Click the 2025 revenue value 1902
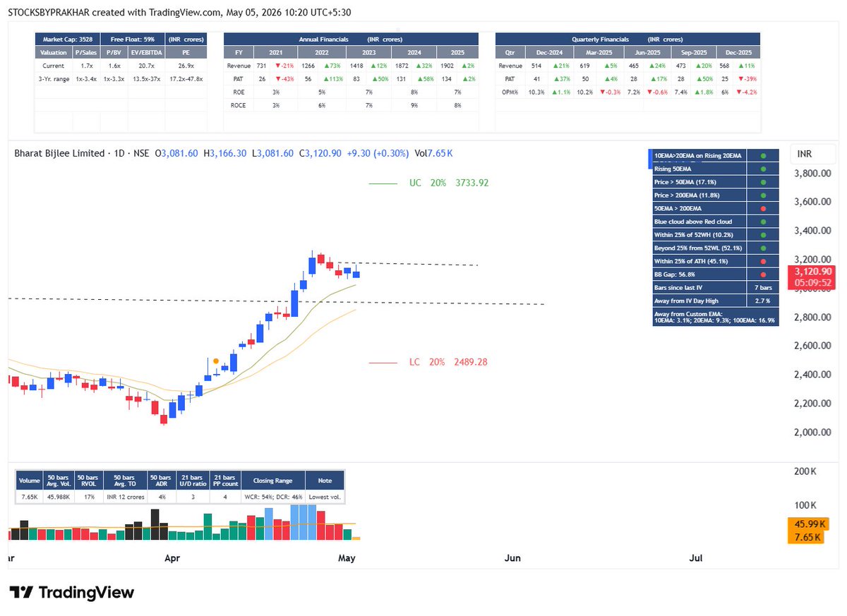This screenshot has height=616, width=847. click(447, 66)
